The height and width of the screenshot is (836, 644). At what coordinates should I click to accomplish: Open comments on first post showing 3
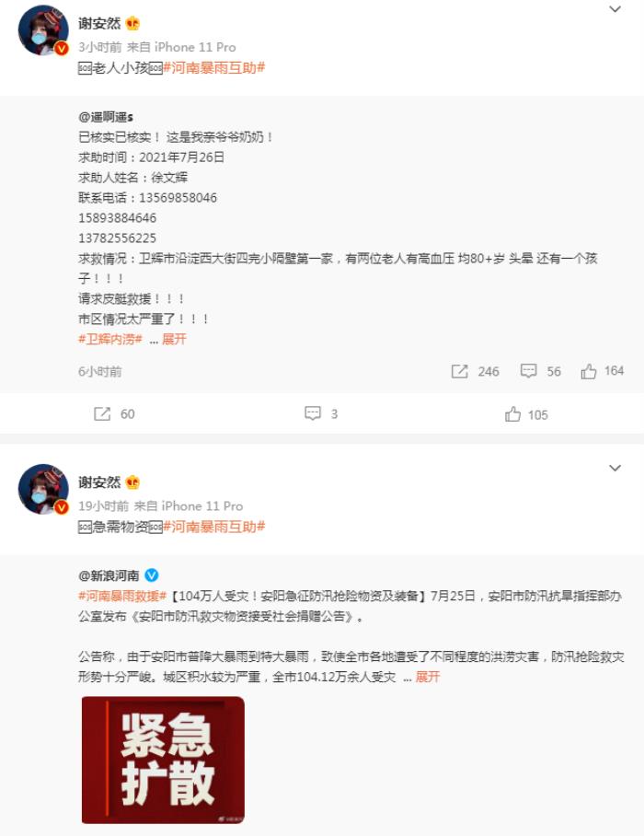coord(321,413)
